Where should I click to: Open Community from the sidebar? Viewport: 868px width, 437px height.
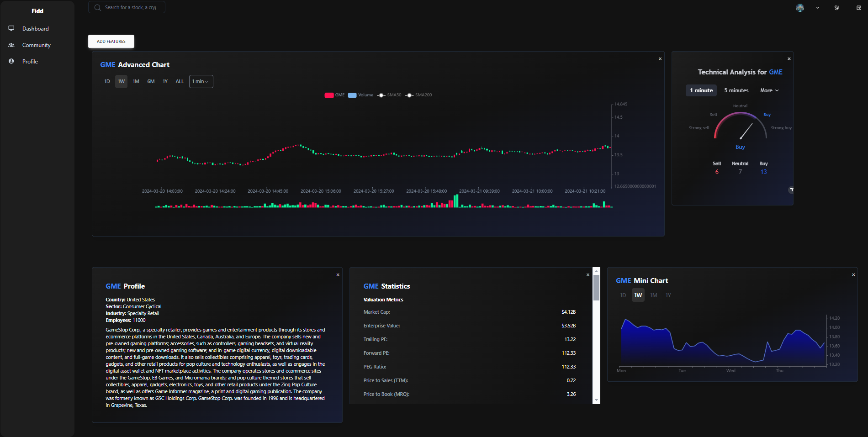pyautogui.click(x=37, y=45)
